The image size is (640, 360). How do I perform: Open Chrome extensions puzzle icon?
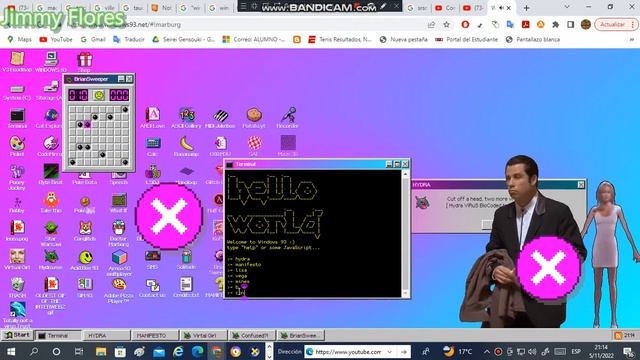(555, 24)
